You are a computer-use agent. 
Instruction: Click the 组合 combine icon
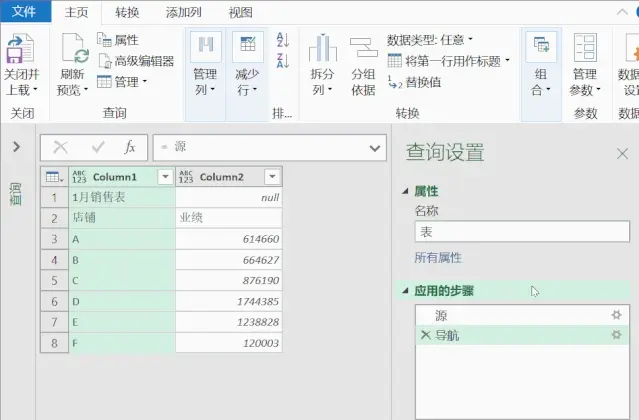541,46
